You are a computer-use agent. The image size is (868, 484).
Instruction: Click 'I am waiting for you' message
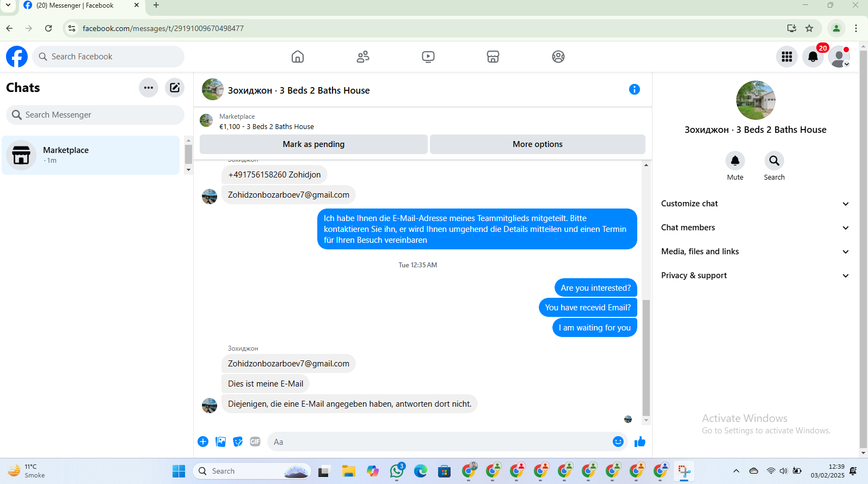point(595,328)
